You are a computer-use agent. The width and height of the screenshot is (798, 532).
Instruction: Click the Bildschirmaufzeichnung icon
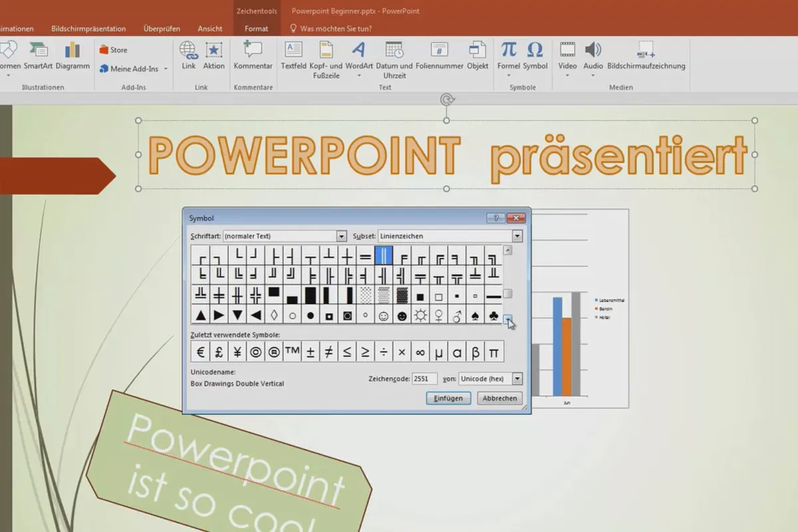pyautogui.click(x=646, y=50)
